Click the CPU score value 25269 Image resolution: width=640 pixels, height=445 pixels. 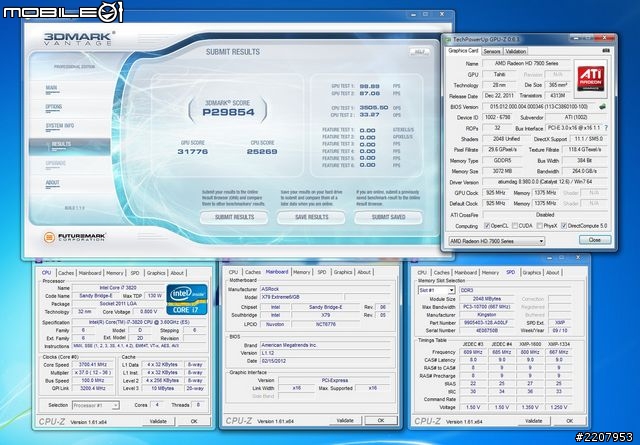coord(262,152)
